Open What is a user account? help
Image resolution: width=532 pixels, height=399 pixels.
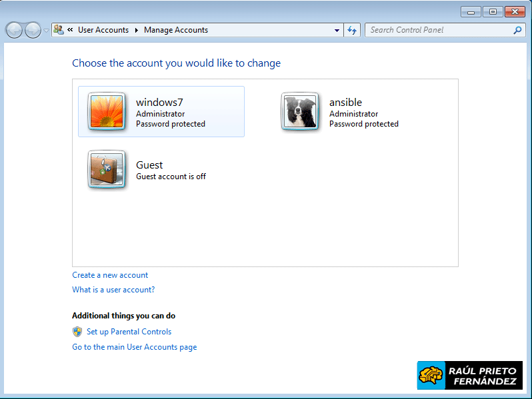[x=113, y=290]
